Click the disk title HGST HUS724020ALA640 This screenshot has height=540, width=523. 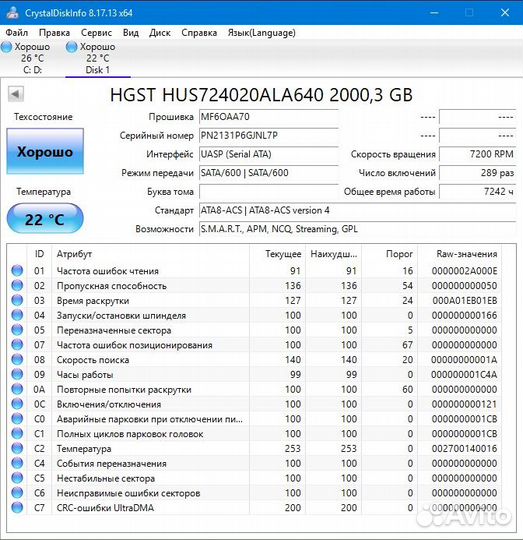coord(261,95)
